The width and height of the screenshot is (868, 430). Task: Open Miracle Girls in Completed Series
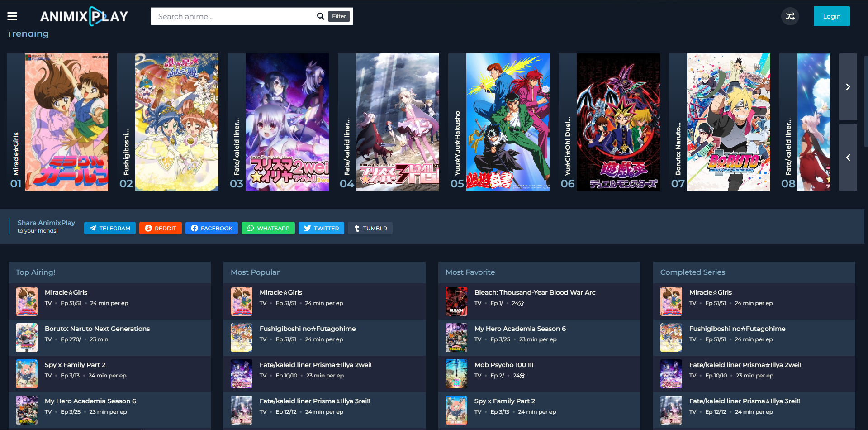pos(711,292)
